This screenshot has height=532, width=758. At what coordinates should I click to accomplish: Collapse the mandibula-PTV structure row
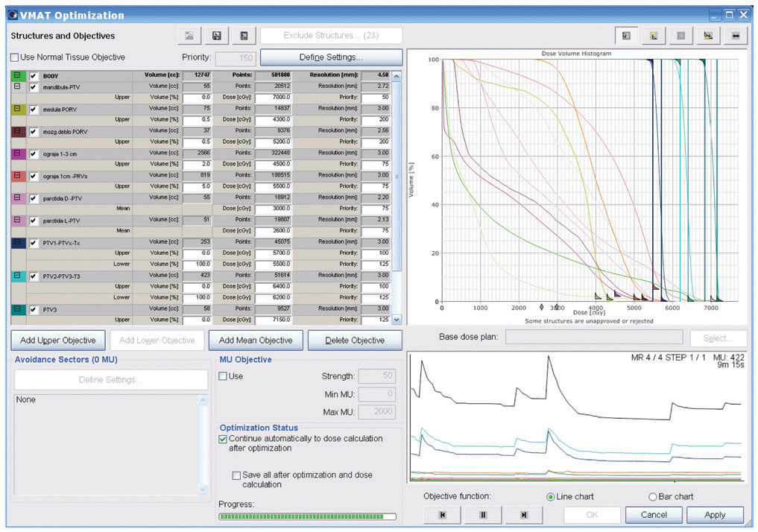(x=17, y=86)
